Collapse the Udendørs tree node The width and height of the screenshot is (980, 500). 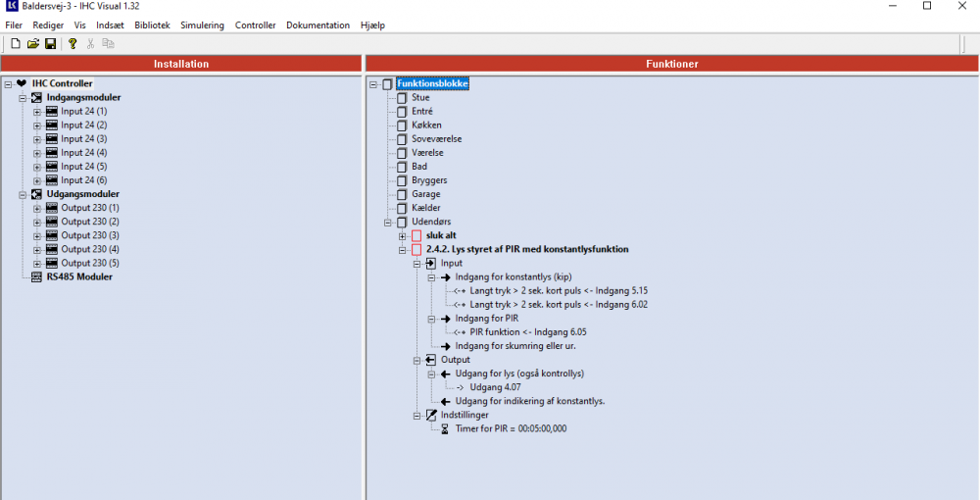[388, 223]
